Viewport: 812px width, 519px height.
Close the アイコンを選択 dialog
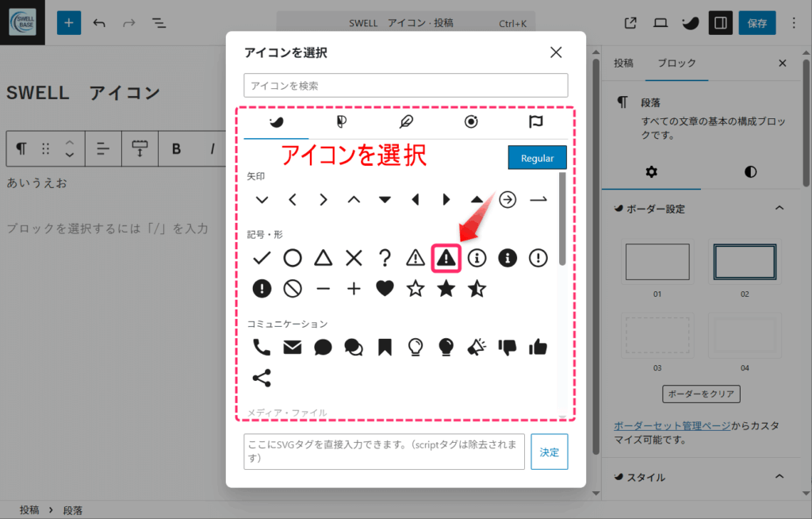coord(556,52)
